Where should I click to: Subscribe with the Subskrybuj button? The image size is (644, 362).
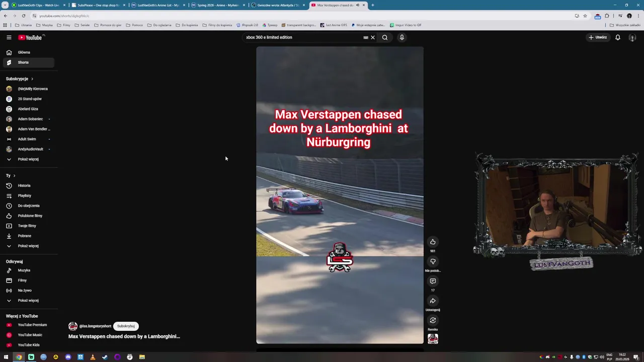click(x=126, y=326)
